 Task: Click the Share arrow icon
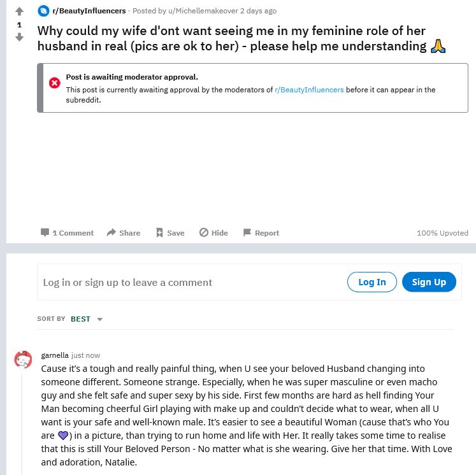pos(112,232)
